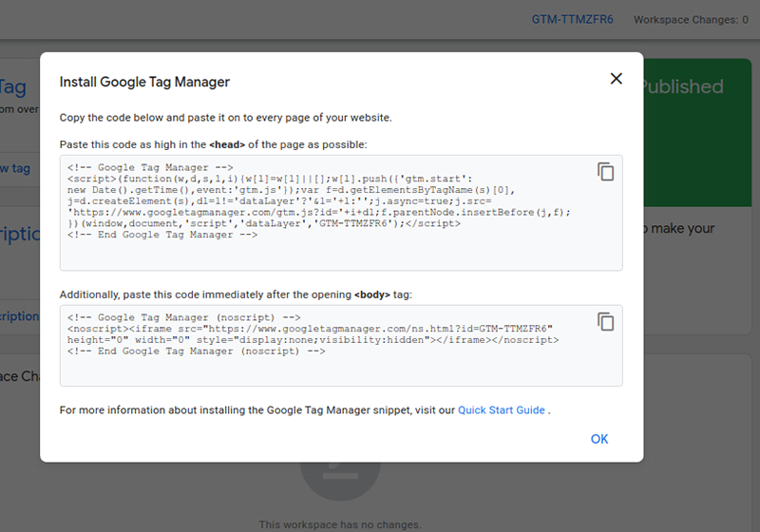The height and width of the screenshot is (532, 760).
Task: Click the Description heading on left edge
Action: point(20,234)
